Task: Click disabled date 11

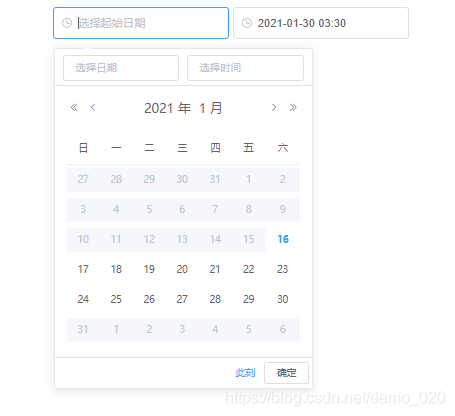Action: [x=116, y=239]
